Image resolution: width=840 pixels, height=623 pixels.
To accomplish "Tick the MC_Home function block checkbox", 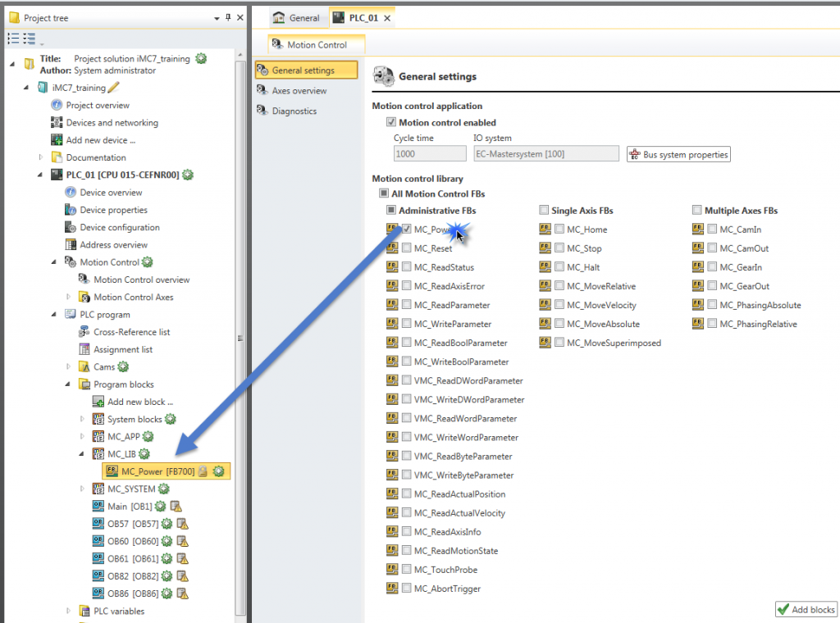I will point(559,230).
